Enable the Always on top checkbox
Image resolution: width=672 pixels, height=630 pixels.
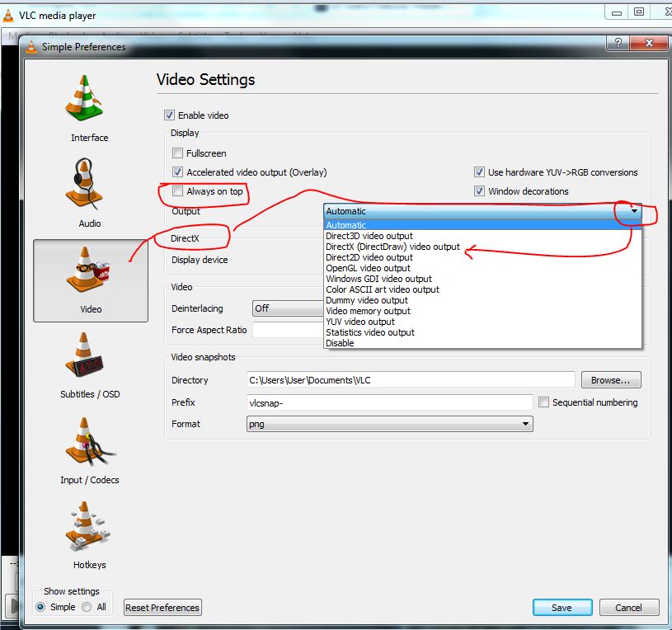(x=177, y=191)
